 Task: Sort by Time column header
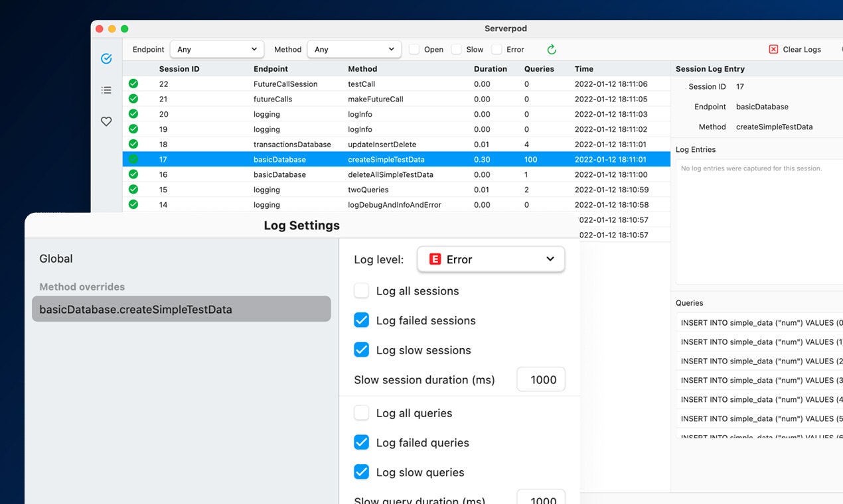(584, 69)
